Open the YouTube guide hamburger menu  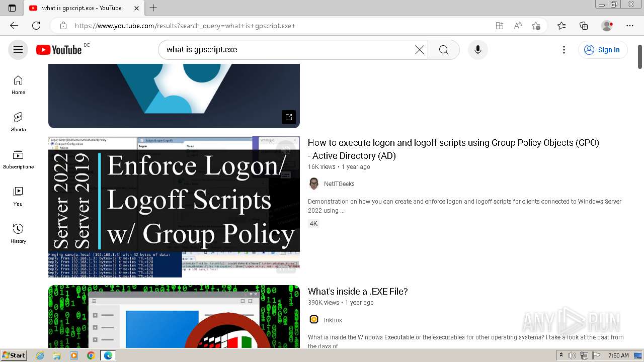pos(18,50)
